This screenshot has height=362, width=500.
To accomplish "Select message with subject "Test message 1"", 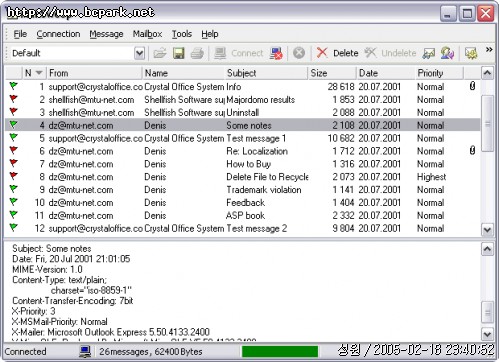I will [x=243, y=138].
